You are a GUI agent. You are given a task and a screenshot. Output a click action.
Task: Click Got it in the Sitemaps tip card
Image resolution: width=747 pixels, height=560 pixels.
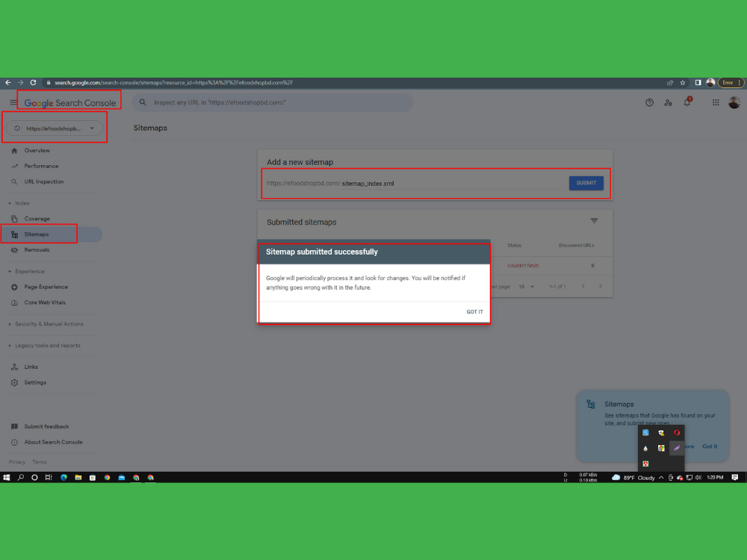(x=710, y=447)
